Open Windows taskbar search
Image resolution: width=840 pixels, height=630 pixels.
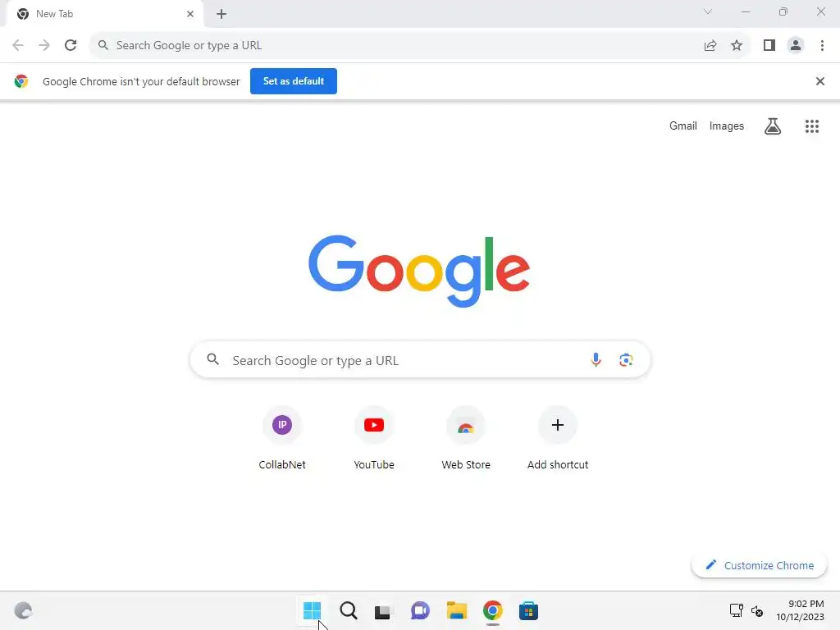click(348, 610)
